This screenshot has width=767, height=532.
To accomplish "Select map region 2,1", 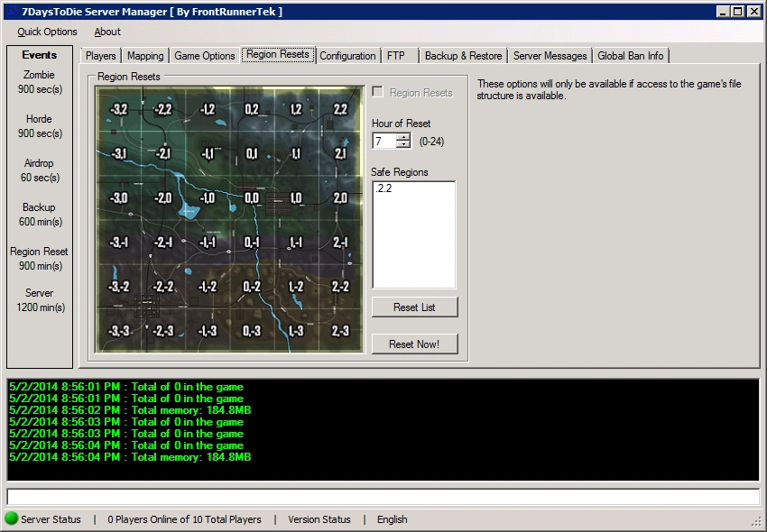I will point(340,154).
